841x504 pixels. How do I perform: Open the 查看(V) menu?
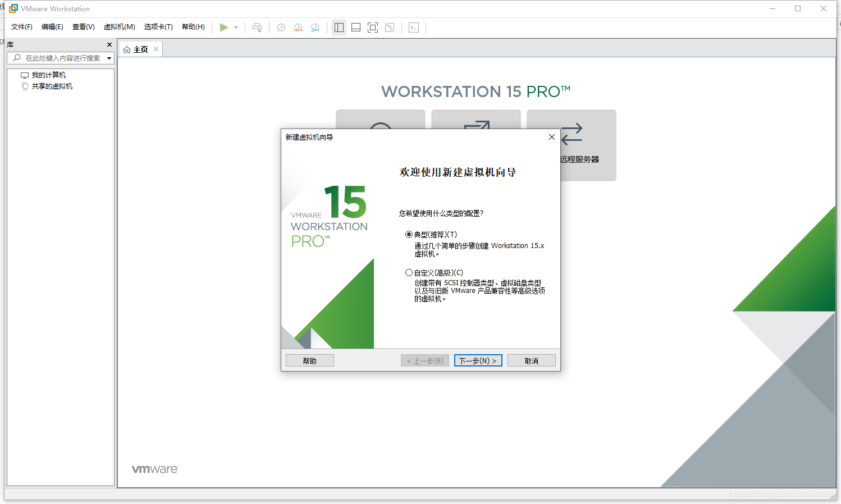(83, 27)
